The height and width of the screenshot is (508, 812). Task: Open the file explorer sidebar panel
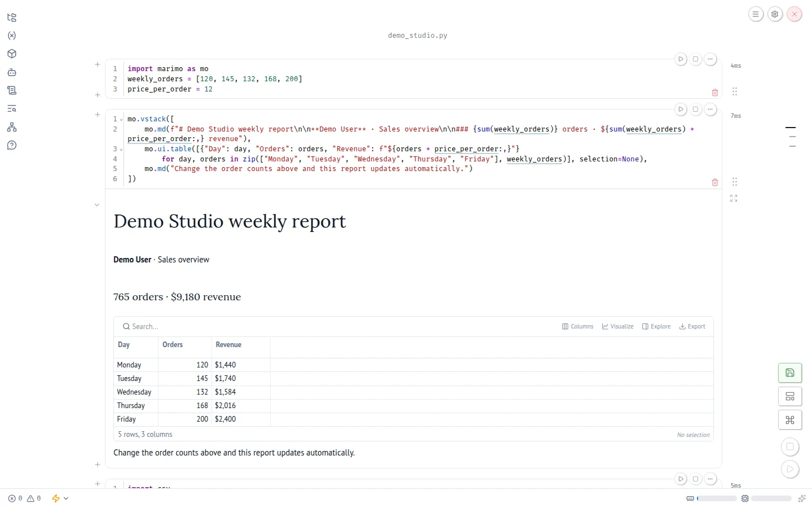click(x=12, y=17)
